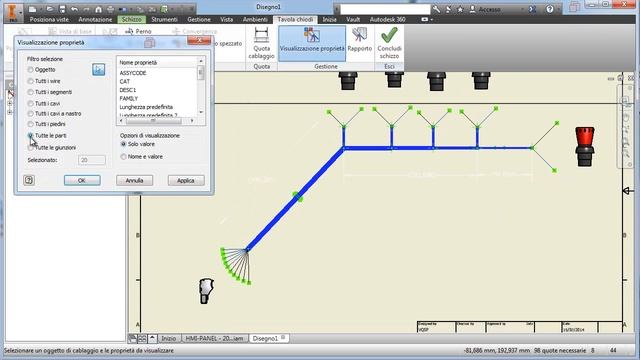640x360 pixels.
Task: Switch to the Schizzo ribbon tab
Action: (x=131, y=19)
